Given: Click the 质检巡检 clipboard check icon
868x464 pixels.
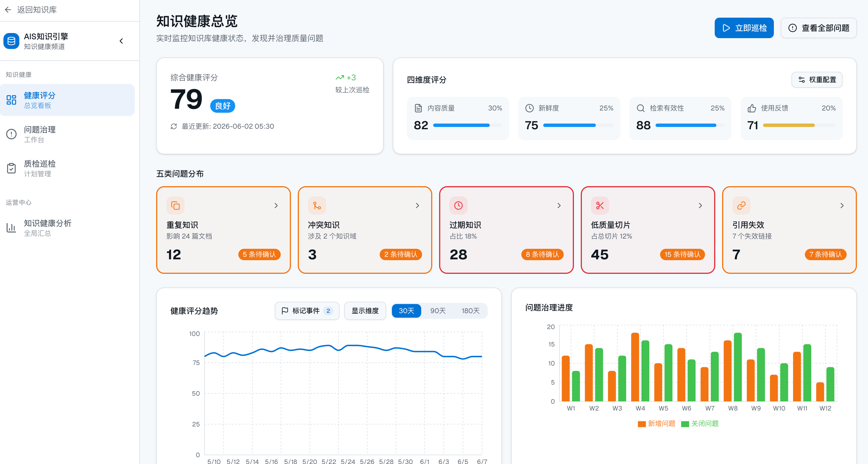Looking at the screenshot, I should pyautogui.click(x=11, y=168).
